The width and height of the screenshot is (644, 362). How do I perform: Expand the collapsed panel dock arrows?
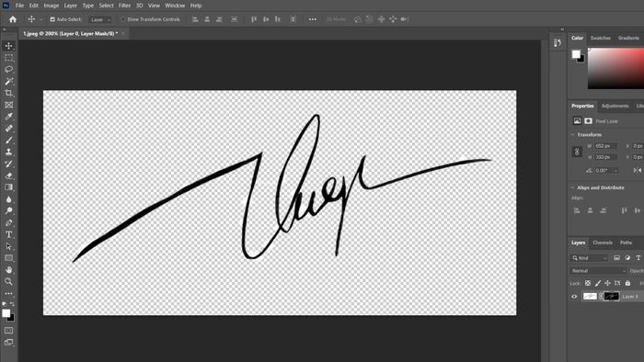pos(562,29)
